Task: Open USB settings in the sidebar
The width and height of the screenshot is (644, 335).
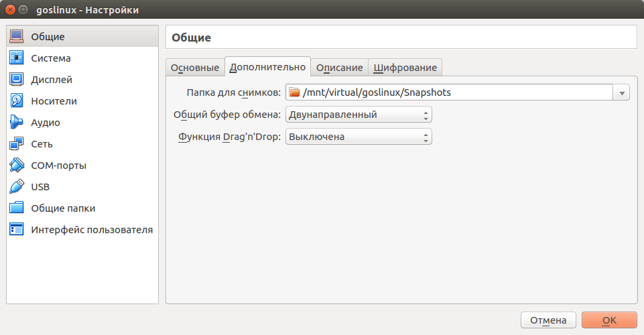Action: [82, 187]
